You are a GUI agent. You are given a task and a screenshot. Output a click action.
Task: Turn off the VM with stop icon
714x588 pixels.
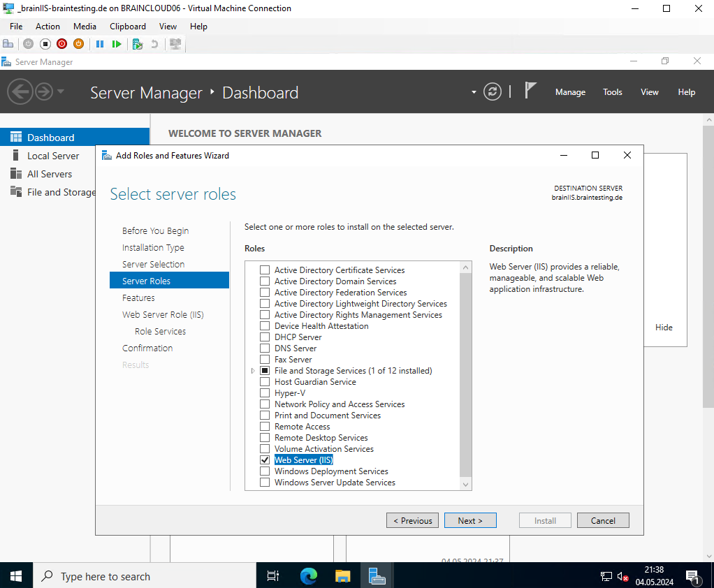pos(45,44)
